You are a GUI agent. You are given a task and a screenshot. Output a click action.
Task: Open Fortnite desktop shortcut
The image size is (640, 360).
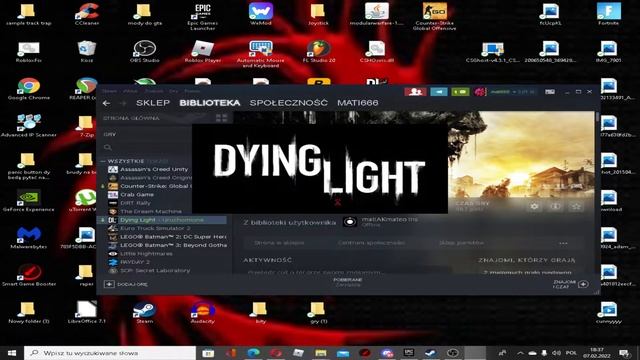pos(609,15)
